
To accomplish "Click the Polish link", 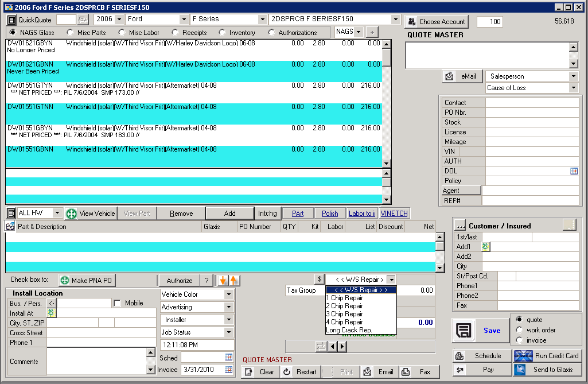I will (x=330, y=213).
